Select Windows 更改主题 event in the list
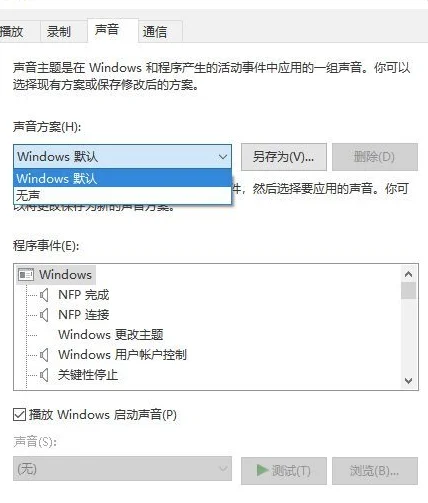428x503 pixels. point(111,335)
